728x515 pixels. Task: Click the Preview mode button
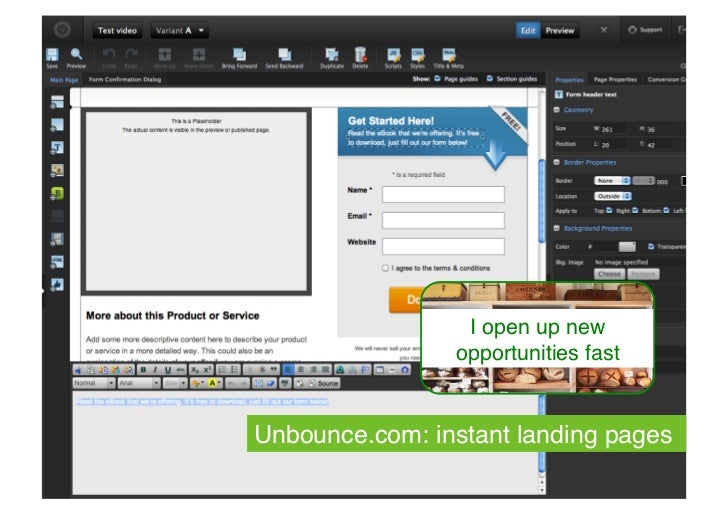[x=560, y=31]
